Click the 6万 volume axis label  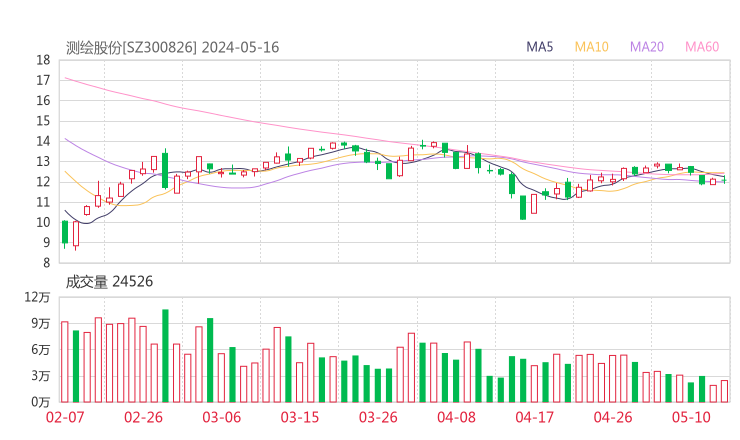(41, 350)
